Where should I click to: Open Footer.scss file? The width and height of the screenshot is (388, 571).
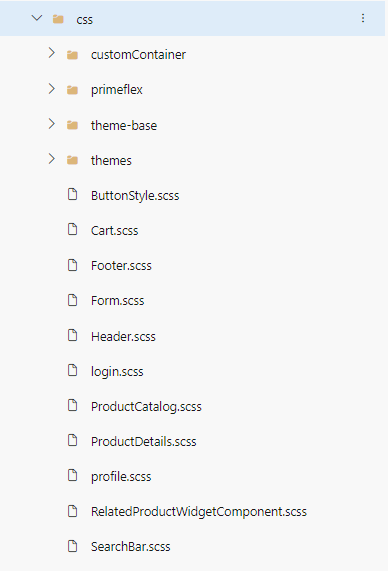(121, 265)
